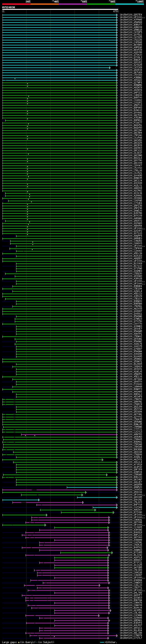Select hit label UniRef100_C1GH02

[131, 100]
